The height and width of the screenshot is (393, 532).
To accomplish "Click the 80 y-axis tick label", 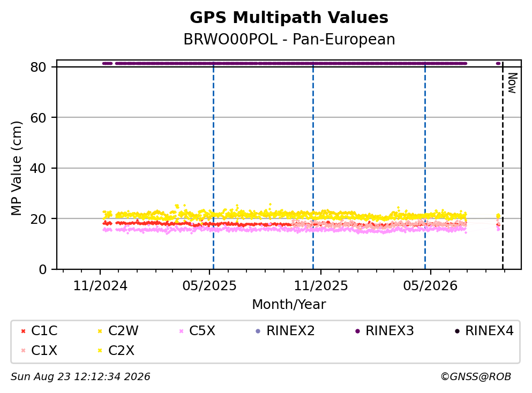I will [38, 67].
